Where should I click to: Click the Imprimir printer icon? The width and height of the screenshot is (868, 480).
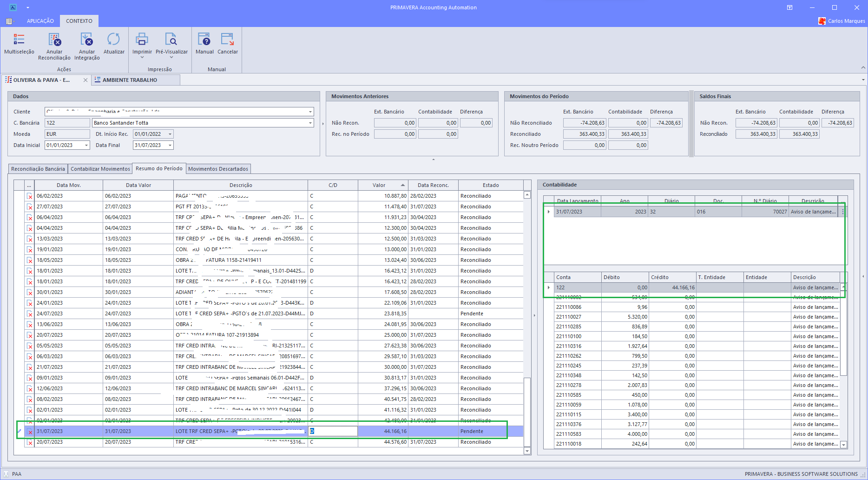[x=142, y=40]
